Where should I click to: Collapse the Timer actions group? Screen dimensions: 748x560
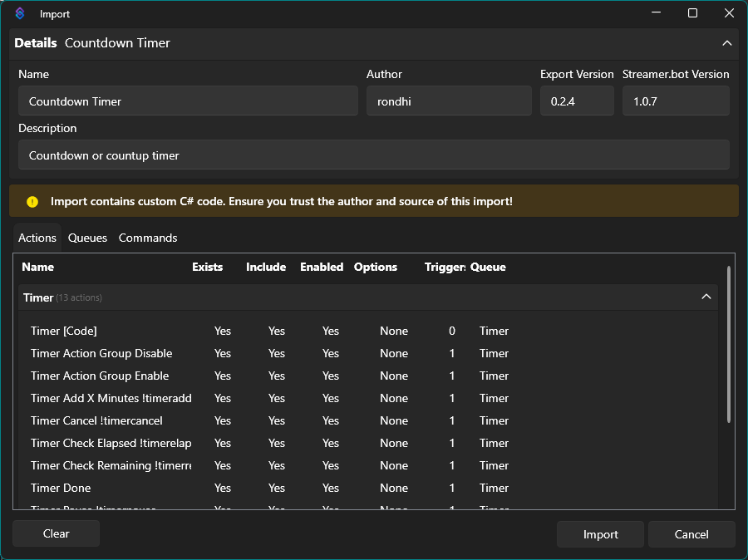click(706, 297)
